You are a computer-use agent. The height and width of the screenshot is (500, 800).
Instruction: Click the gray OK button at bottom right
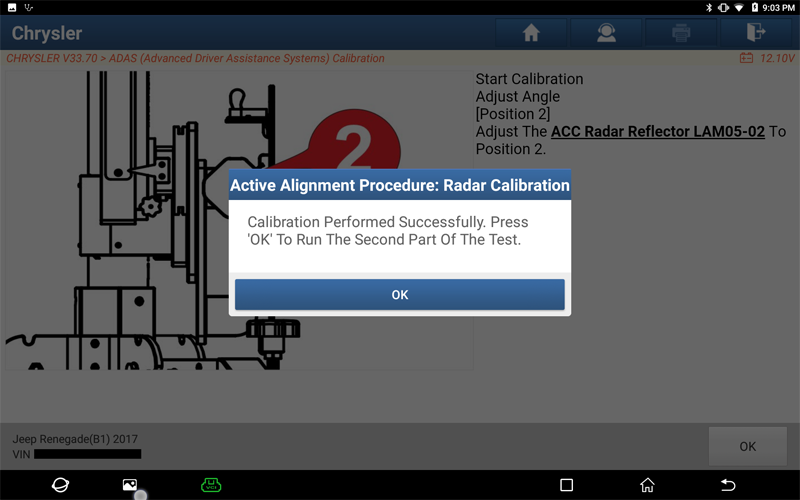point(747,446)
